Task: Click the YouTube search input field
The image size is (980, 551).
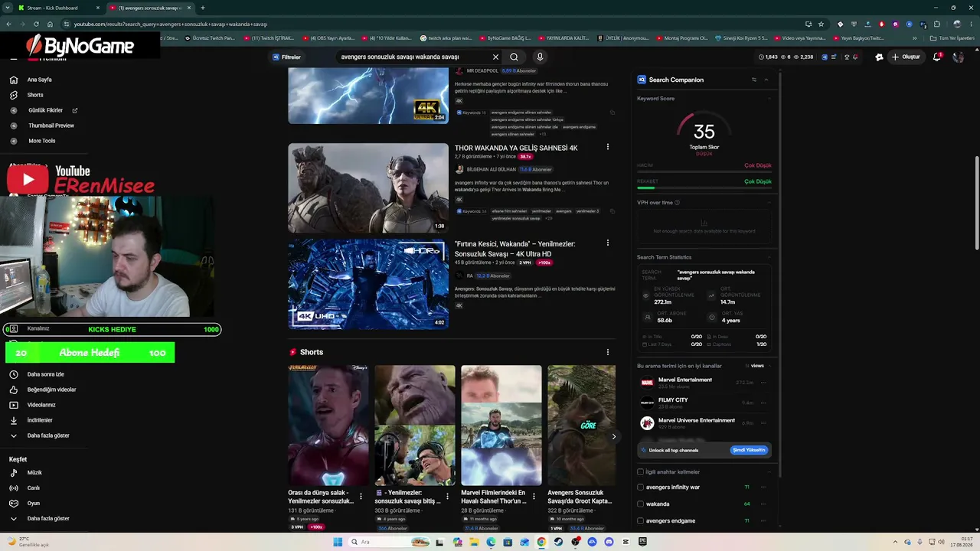Action: coord(412,57)
